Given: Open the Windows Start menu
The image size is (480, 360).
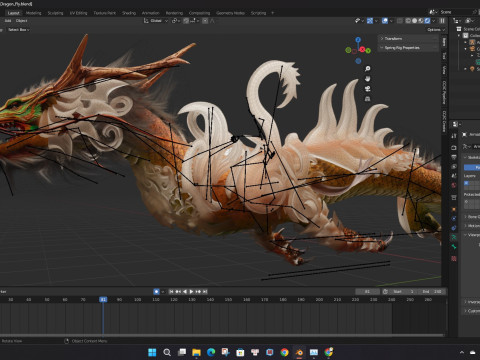Looking at the screenshot, I should click(152, 352).
